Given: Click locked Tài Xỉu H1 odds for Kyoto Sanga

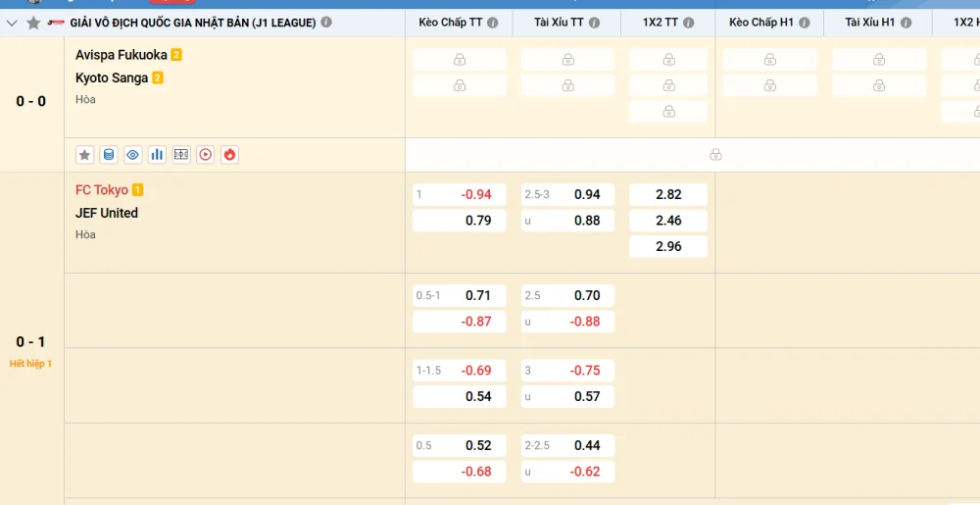Looking at the screenshot, I should click(x=879, y=85).
